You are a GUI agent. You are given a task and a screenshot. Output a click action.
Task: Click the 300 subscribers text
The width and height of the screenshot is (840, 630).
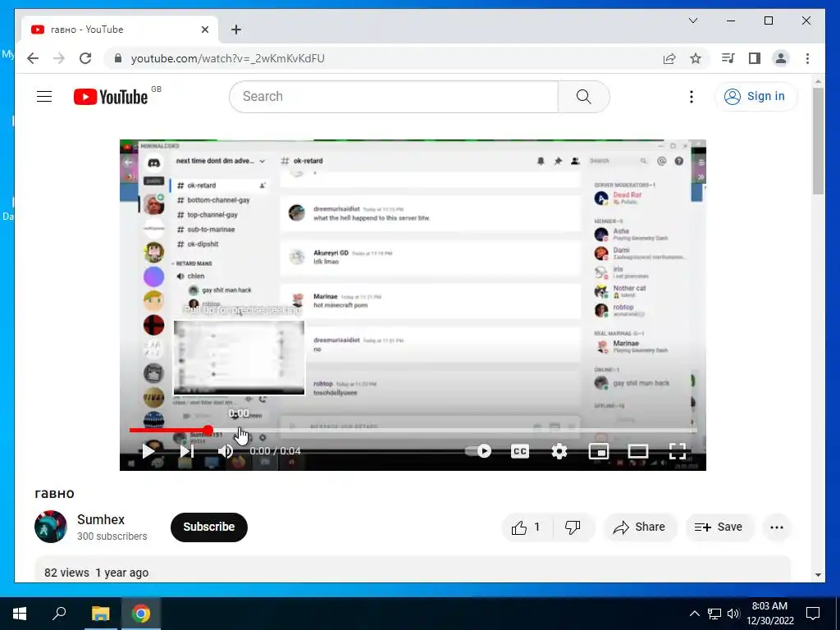(x=112, y=536)
